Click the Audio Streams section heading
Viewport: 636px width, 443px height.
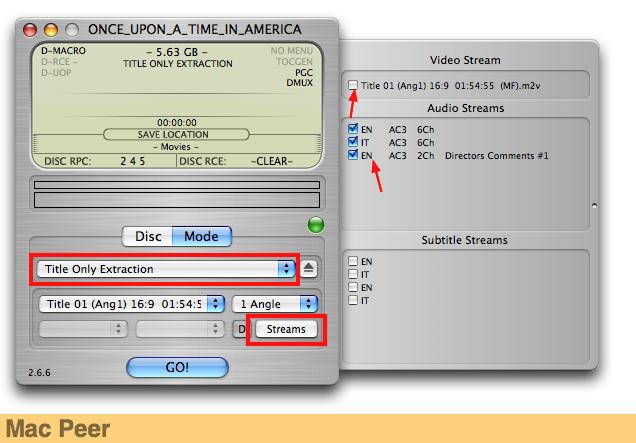point(466,108)
